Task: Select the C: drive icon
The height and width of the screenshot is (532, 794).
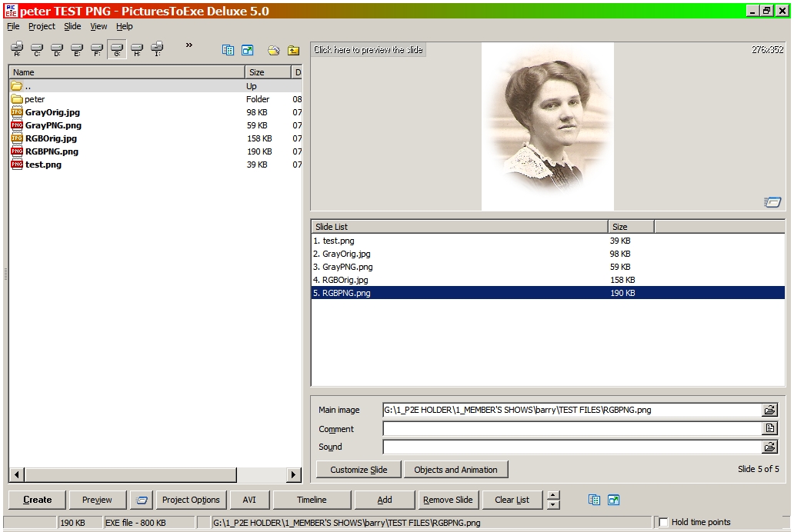Action: point(37,50)
